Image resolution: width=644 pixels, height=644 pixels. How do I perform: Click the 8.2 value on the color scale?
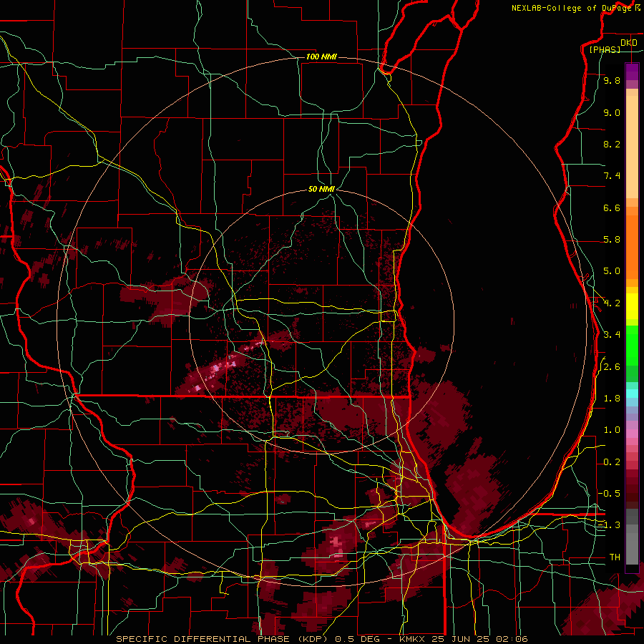coord(612,144)
